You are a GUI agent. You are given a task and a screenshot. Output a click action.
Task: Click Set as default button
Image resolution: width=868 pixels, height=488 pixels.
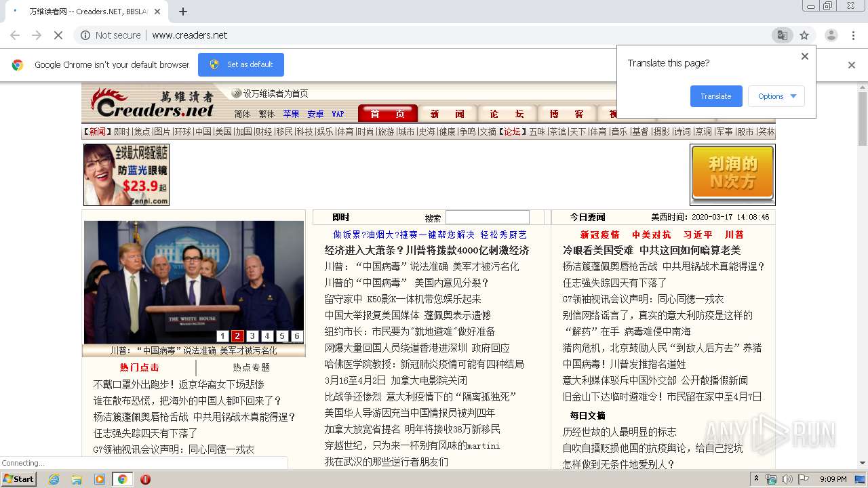tap(241, 64)
